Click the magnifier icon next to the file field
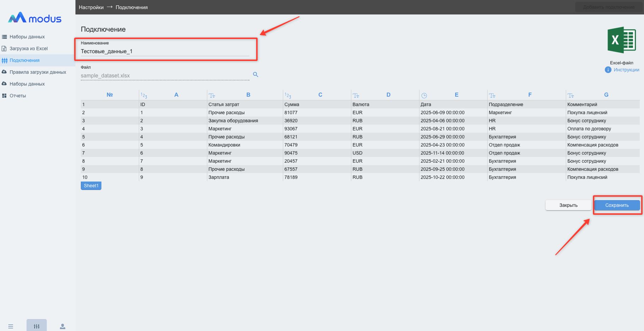 tap(255, 74)
